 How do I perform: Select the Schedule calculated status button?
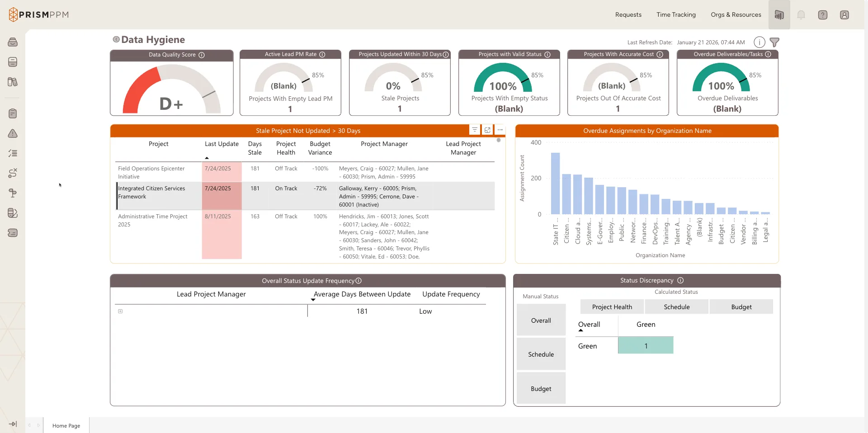677,307
